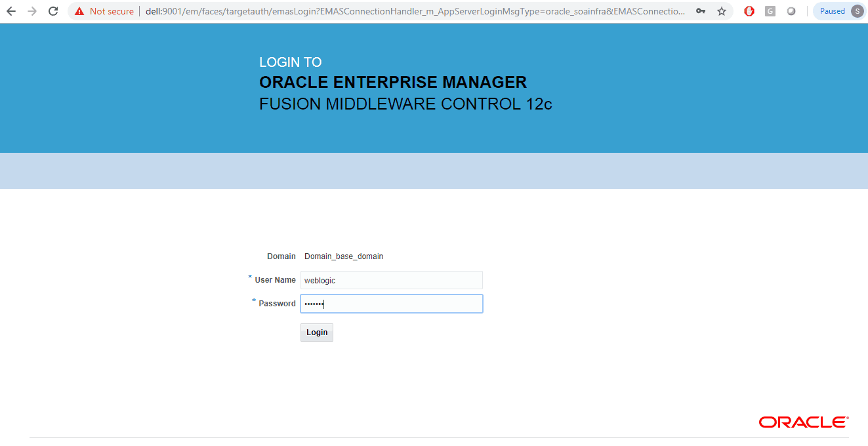The image size is (868, 446).
Task: Click the Domain label
Action: coord(281,256)
